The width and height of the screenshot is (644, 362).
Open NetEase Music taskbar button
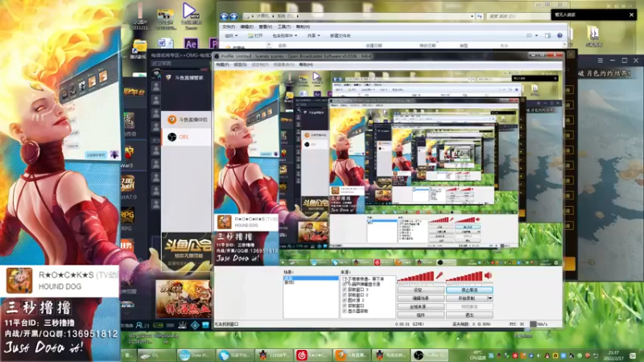coord(312,355)
